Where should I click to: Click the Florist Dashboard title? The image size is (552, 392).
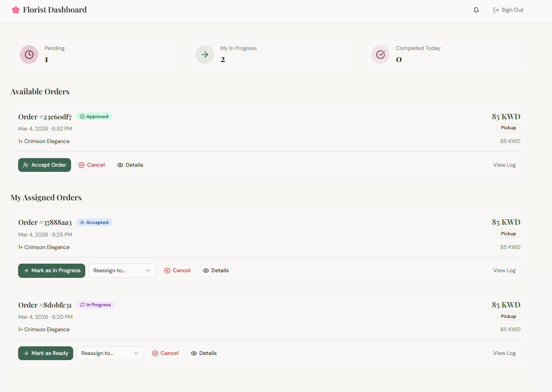tap(55, 9)
